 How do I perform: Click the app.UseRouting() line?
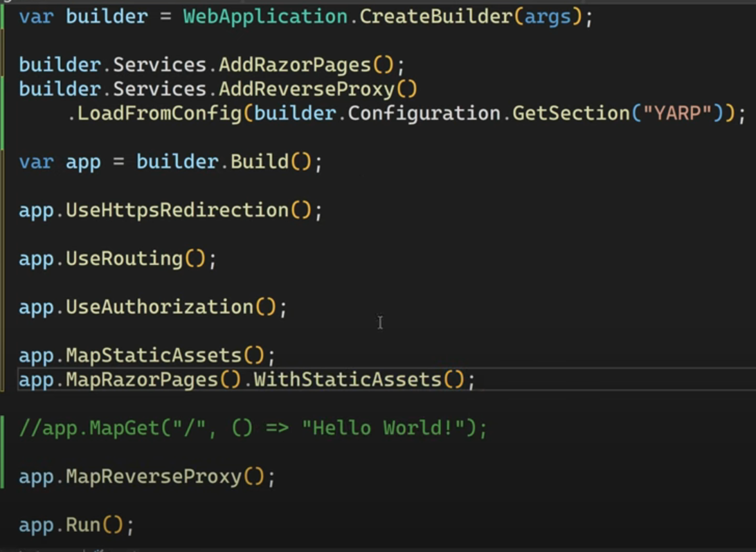pyautogui.click(x=118, y=259)
